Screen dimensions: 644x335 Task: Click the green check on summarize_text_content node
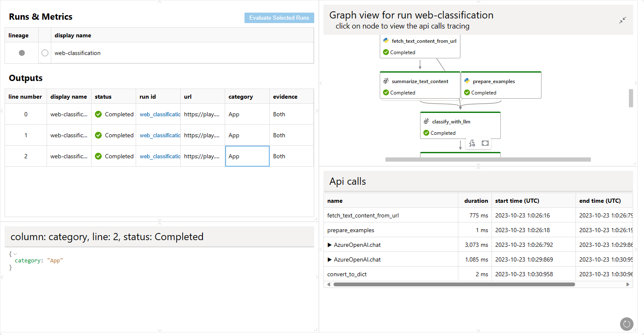click(x=386, y=93)
